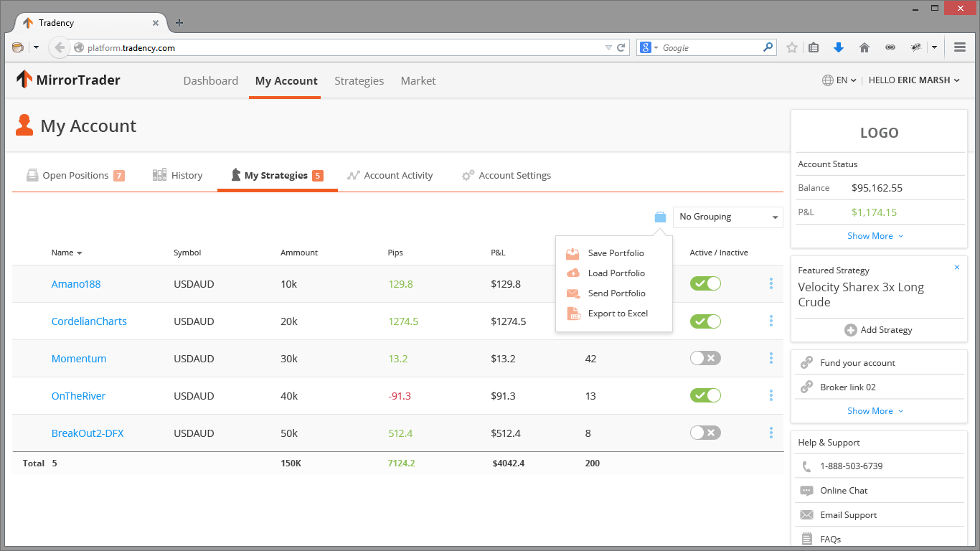This screenshot has width=980, height=551.
Task: Open a new browser tab
Action: (179, 22)
